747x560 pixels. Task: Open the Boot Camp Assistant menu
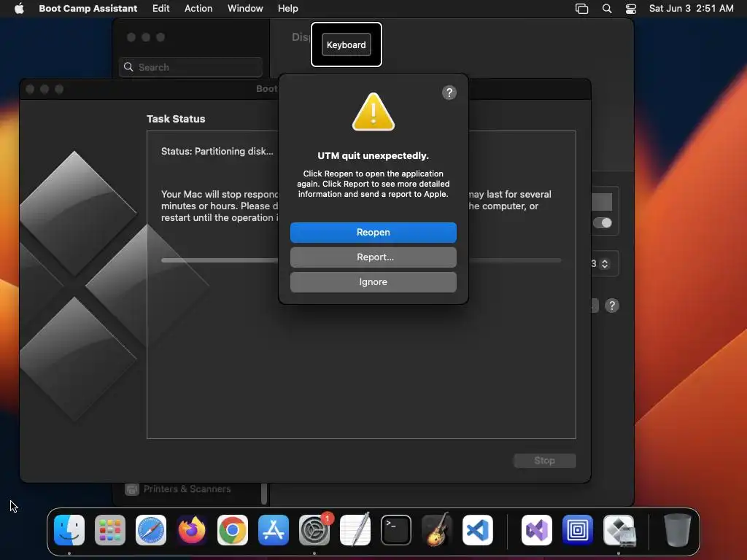(88, 9)
